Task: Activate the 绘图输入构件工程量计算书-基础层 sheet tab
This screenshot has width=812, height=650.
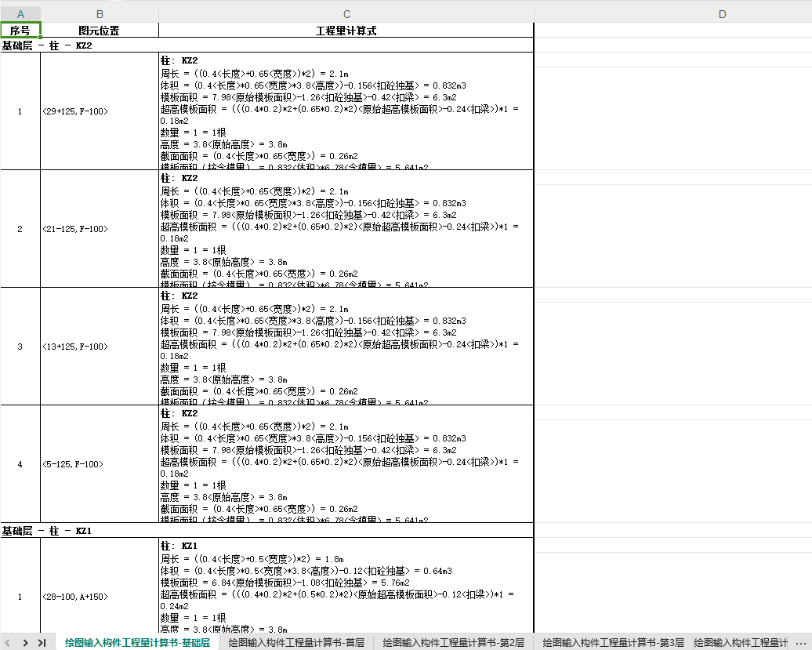Action: [x=137, y=643]
